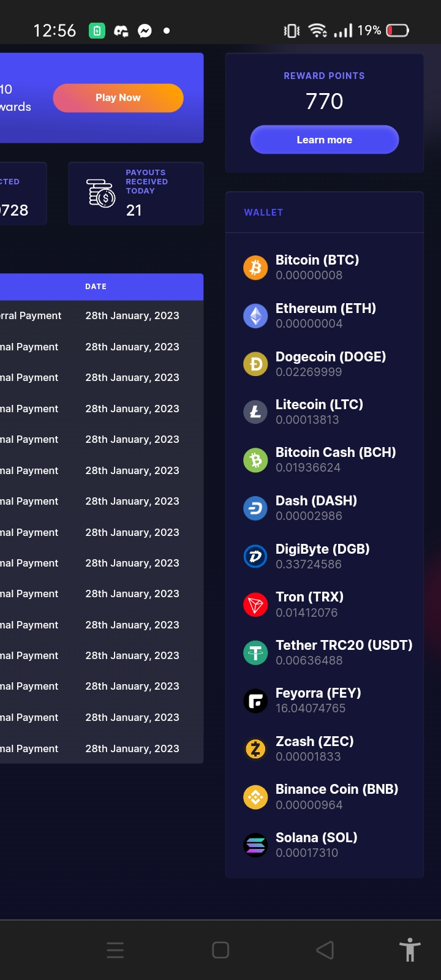This screenshot has height=980, width=441.
Task: Click the Binance Coin (BNB) icon
Action: [x=255, y=797]
